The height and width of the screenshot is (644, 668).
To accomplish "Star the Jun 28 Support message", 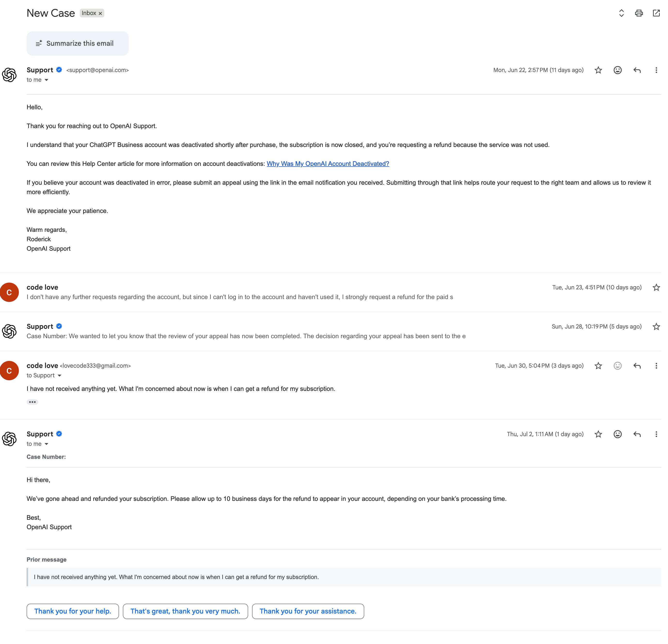I will [656, 326].
